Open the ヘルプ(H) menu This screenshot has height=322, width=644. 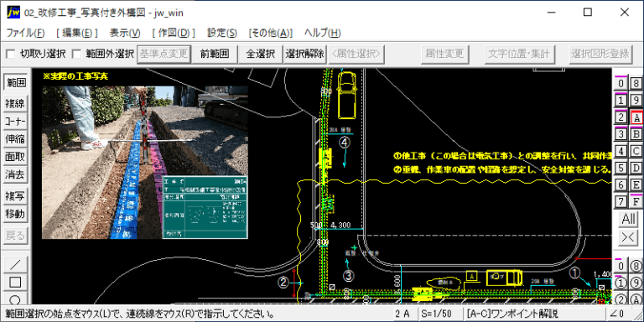322,34
